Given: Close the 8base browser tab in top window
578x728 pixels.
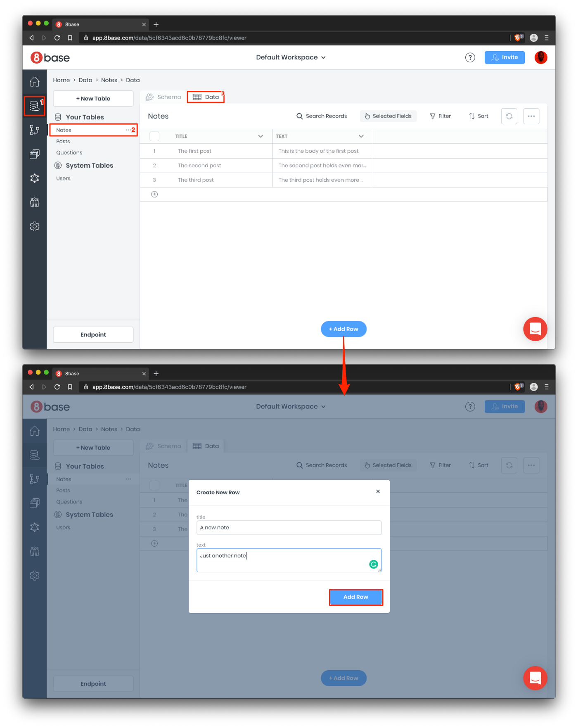Looking at the screenshot, I should 144,24.
